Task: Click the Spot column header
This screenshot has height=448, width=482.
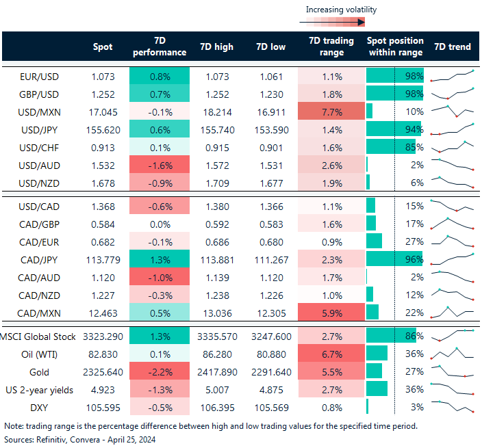Action: pos(103,47)
